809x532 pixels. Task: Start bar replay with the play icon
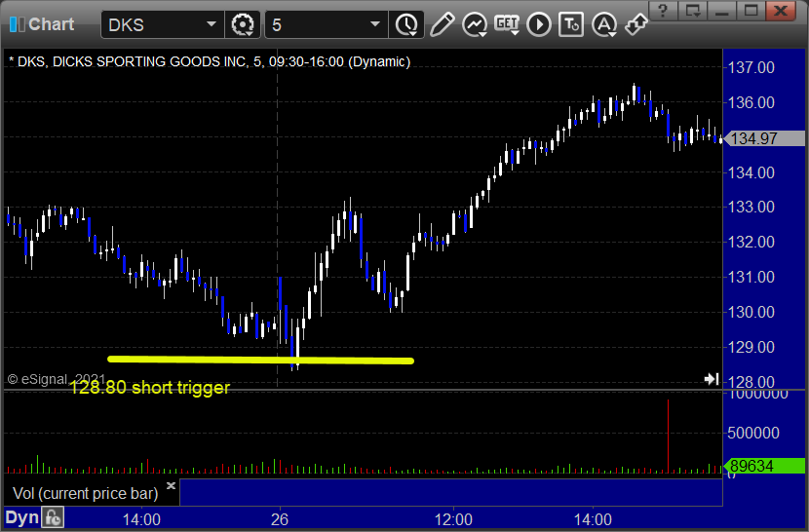click(539, 24)
